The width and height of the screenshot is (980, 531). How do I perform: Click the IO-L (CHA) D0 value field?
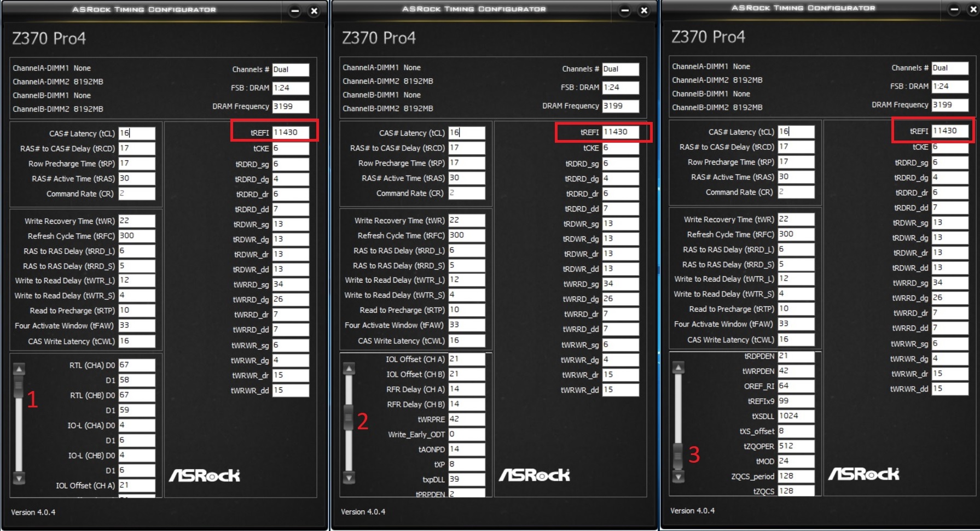(x=137, y=425)
